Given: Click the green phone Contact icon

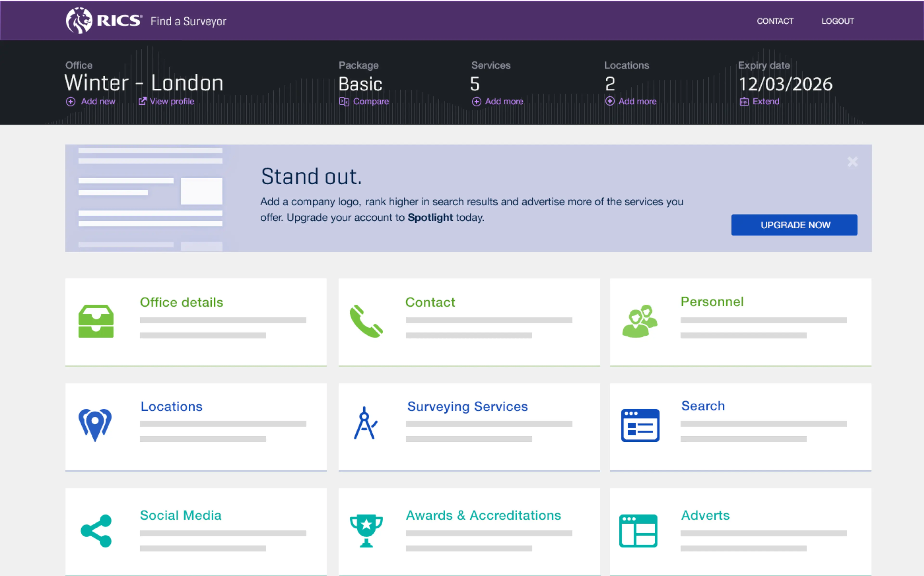Looking at the screenshot, I should coord(366,321).
